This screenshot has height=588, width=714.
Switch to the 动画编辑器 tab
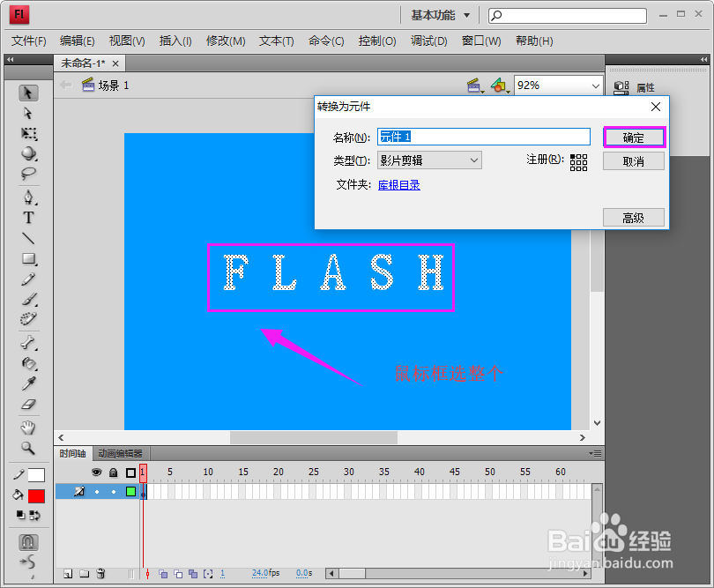click(120, 454)
